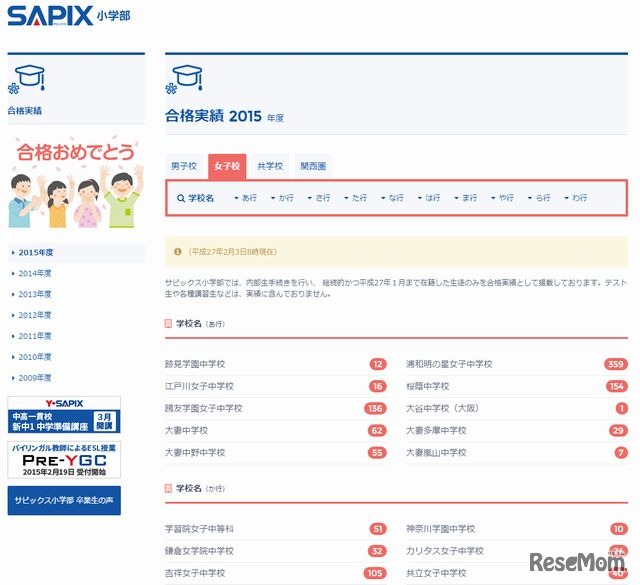Viewport: 640px width, 585px height.
Task: Click 学習院女子中等科 in the list
Action: click(x=199, y=529)
